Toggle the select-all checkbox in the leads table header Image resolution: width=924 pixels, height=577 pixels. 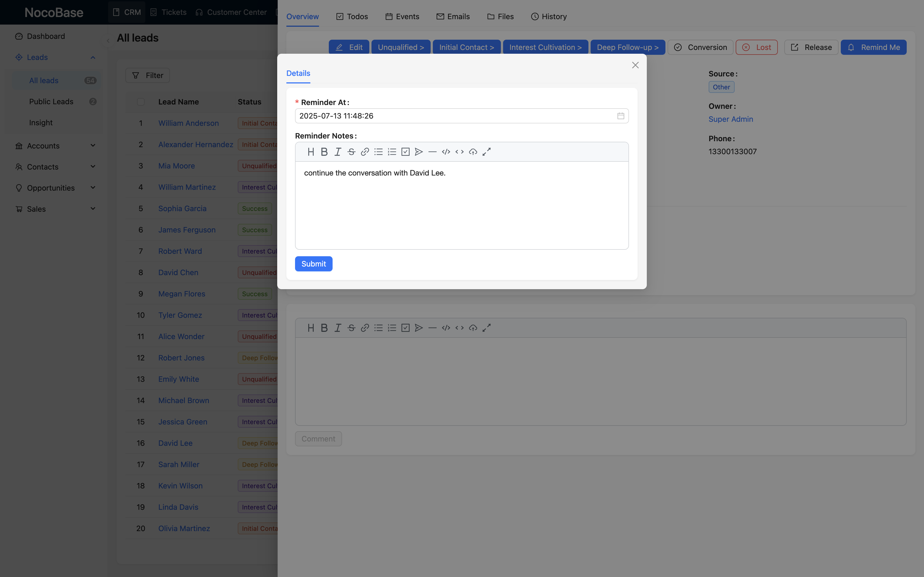[140, 102]
